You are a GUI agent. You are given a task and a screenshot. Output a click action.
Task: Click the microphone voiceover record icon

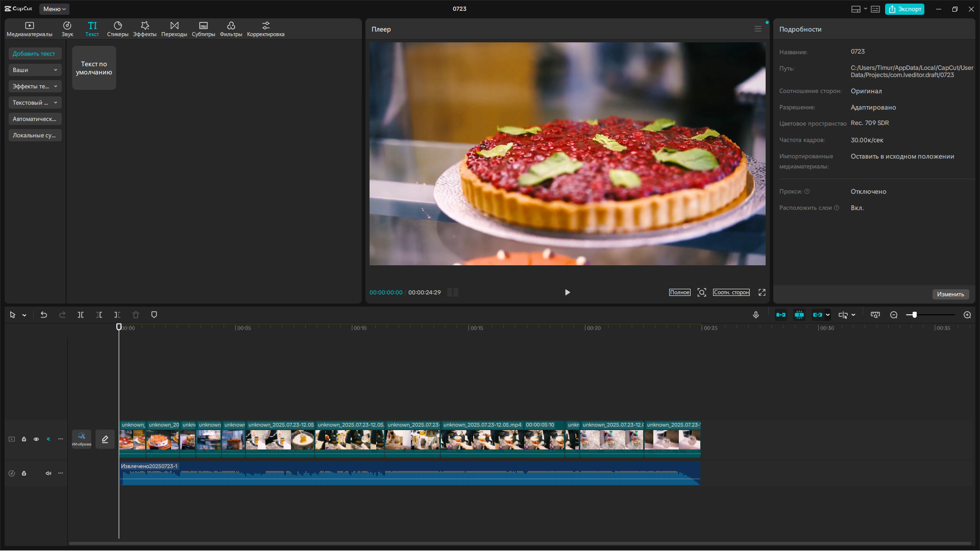tap(756, 315)
